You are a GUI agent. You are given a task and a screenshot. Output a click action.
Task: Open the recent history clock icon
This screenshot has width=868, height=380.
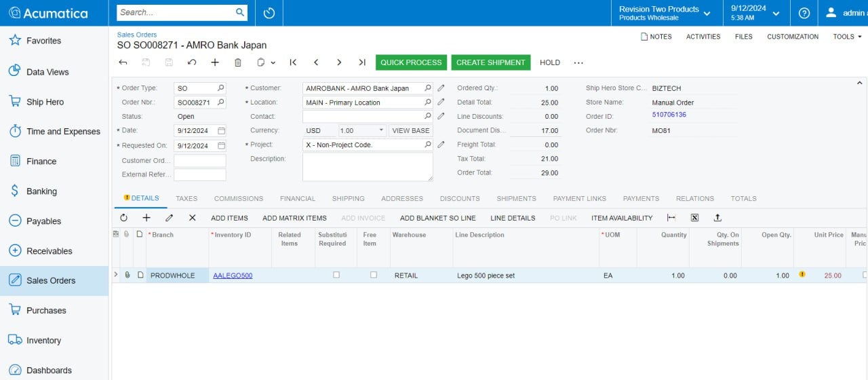point(269,13)
